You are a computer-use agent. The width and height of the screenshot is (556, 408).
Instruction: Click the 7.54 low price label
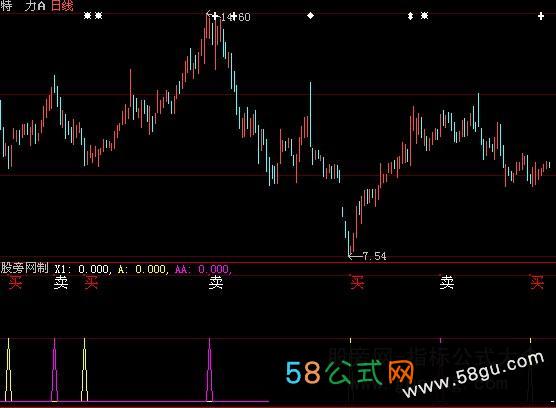click(375, 256)
